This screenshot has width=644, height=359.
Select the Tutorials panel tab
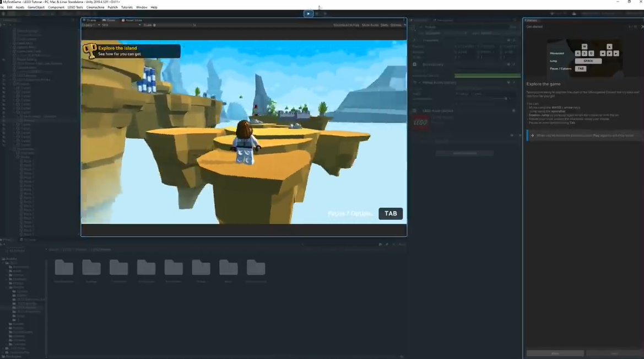pyautogui.click(x=531, y=20)
